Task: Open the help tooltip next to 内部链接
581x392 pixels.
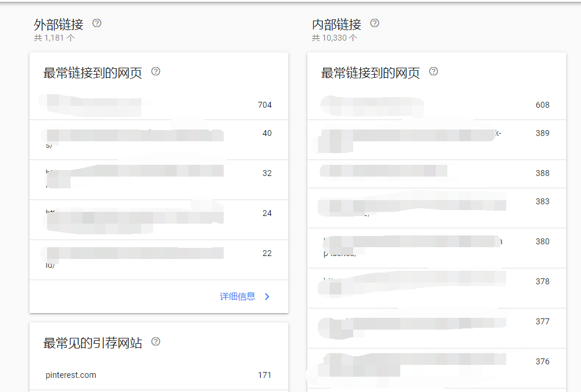Action: coord(375,23)
